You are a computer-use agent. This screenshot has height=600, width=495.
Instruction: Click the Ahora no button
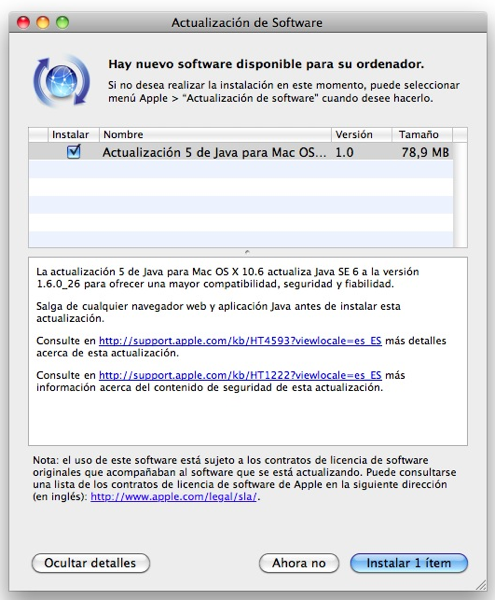point(299,563)
